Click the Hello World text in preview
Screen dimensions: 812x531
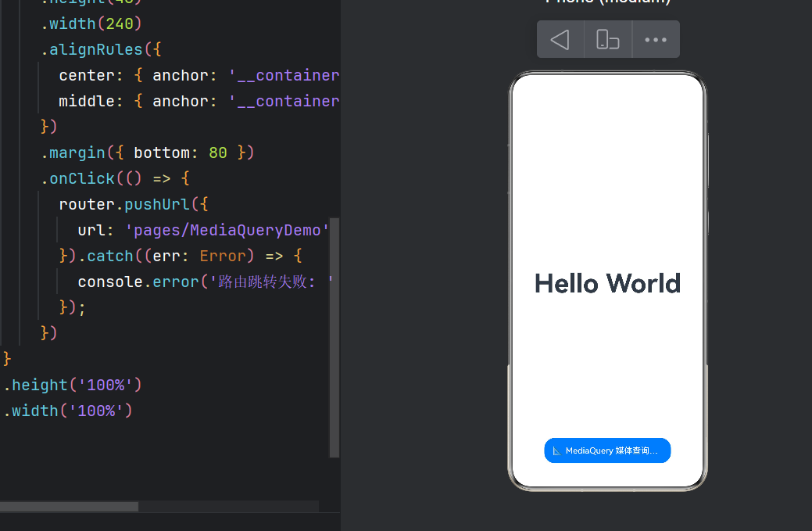[x=607, y=283]
